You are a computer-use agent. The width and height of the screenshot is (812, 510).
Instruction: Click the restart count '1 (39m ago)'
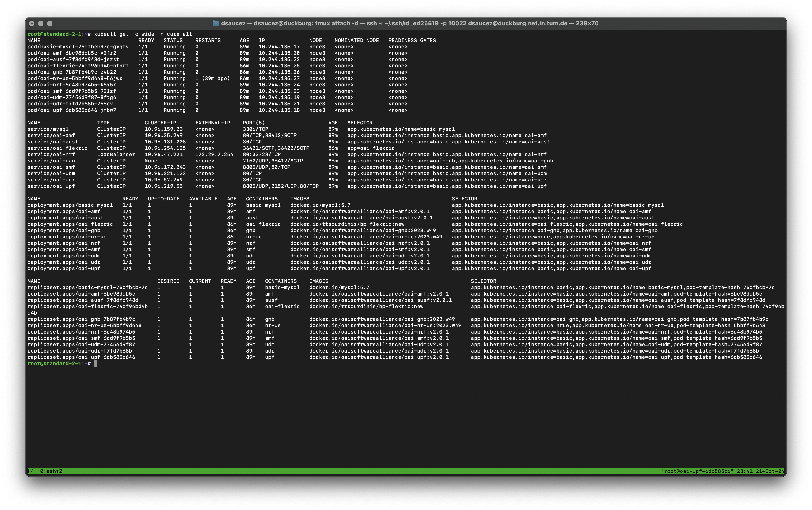(213, 78)
